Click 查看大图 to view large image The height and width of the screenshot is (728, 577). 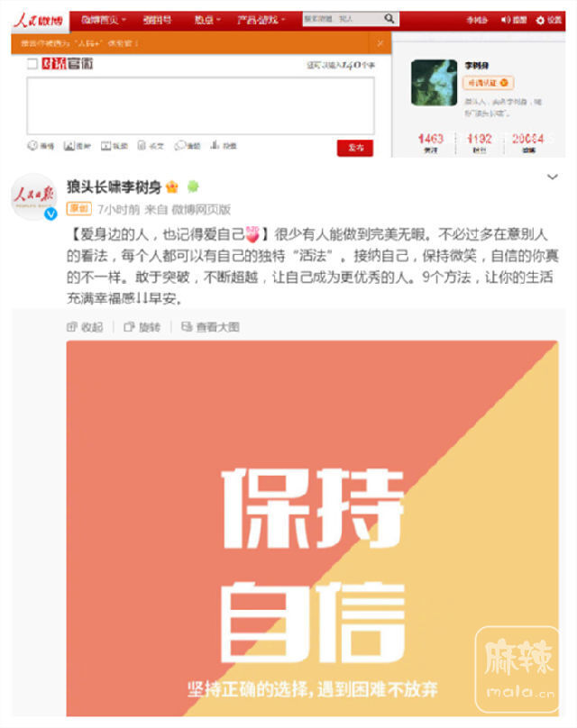[x=210, y=327]
